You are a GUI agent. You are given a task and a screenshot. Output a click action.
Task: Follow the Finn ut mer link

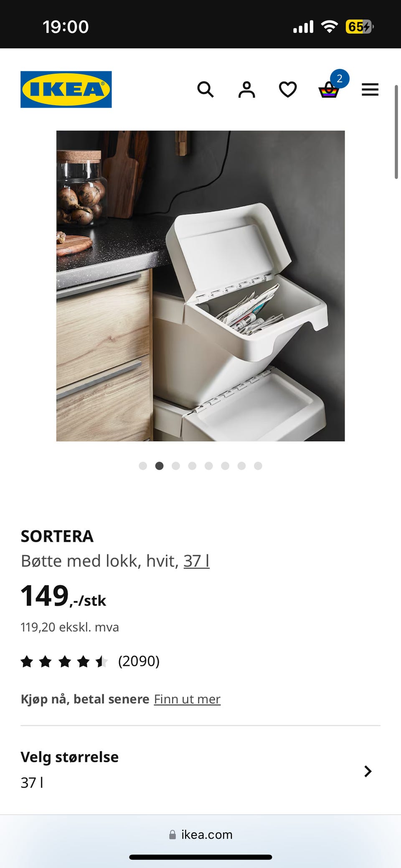pos(187,699)
